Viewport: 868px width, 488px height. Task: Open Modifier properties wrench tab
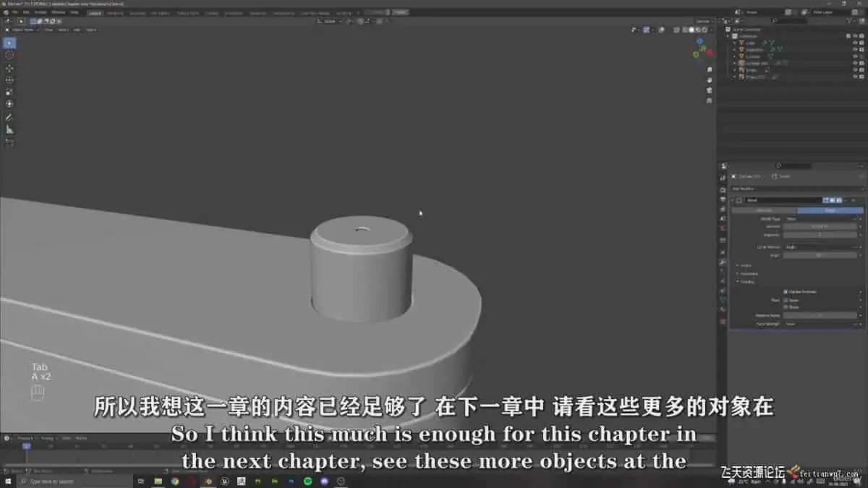[x=723, y=262]
